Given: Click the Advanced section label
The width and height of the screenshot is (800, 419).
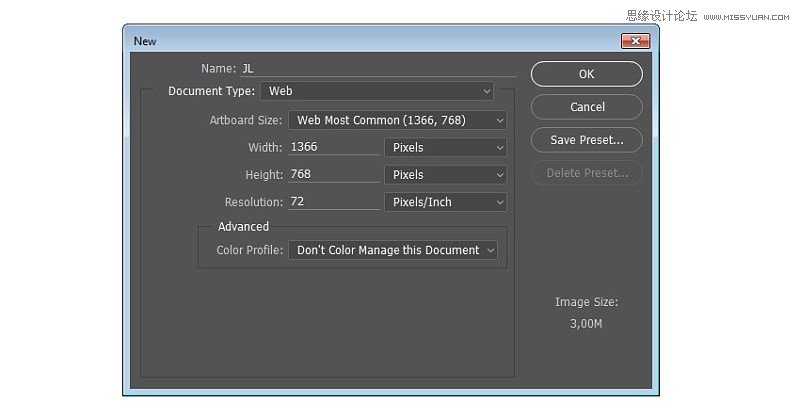Looking at the screenshot, I should tap(243, 227).
